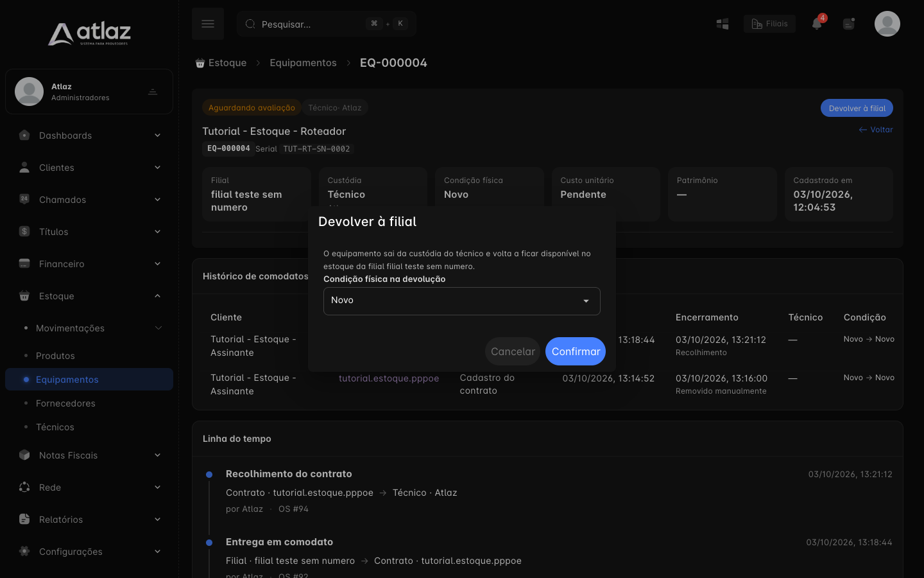Open the tutorial.estoque.pppoe contract link
The image size is (924, 578).
pos(389,378)
